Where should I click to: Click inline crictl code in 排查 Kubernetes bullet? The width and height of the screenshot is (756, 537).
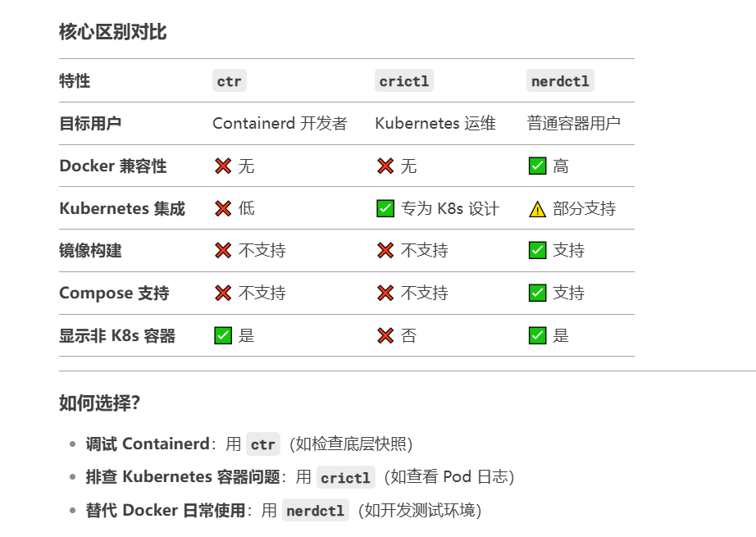[x=346, y=477]
